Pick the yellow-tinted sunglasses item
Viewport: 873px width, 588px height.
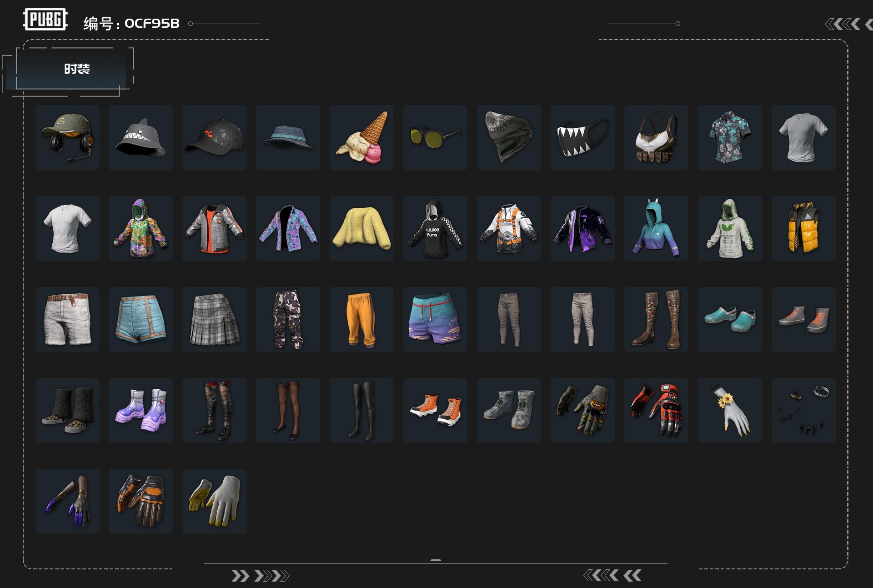click(x=435, y=137)
